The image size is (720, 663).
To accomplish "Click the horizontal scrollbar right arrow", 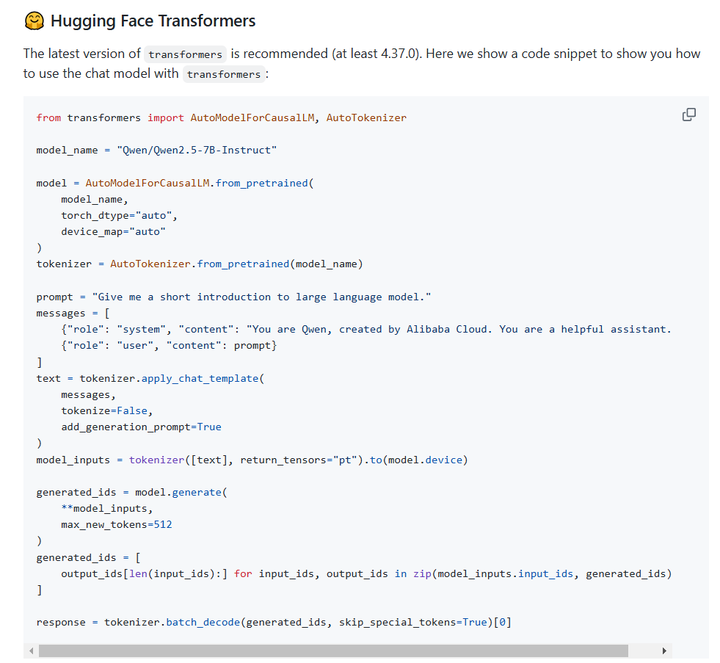I will (x=664, y=651).
